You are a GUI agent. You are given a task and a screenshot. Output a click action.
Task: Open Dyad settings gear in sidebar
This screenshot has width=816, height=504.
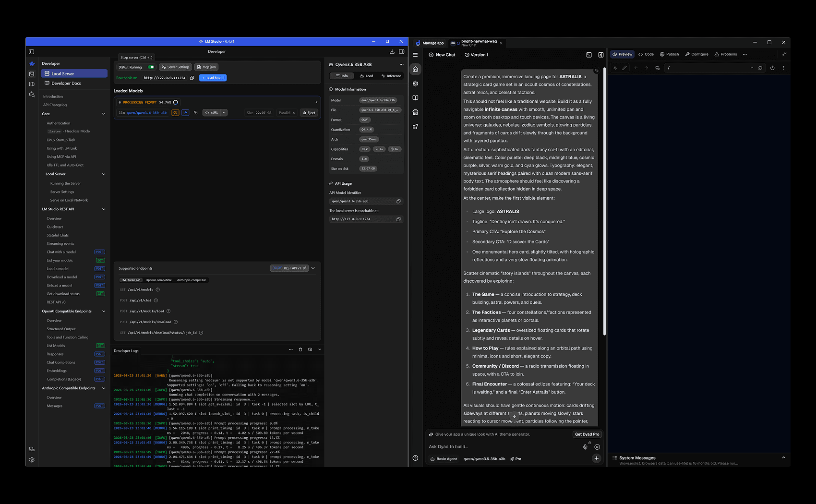(415, 84)
